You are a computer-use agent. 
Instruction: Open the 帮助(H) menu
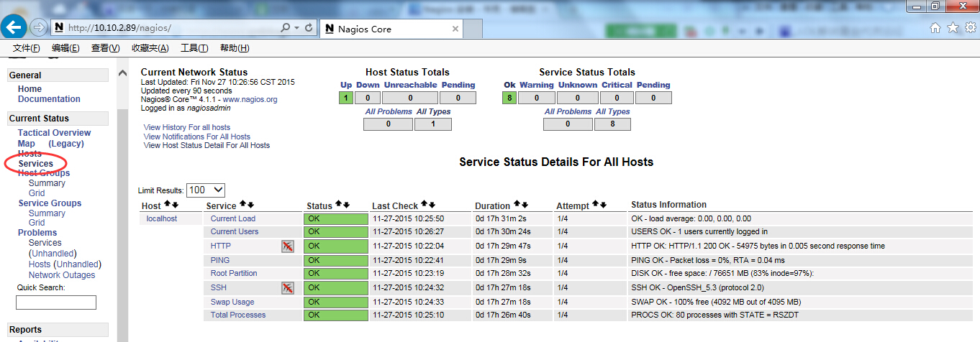click(x=235, y=48)
